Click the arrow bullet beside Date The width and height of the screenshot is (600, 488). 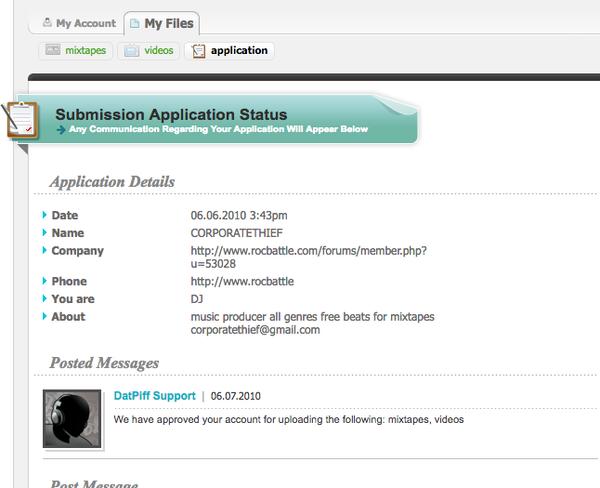click(x=44, y=215)
